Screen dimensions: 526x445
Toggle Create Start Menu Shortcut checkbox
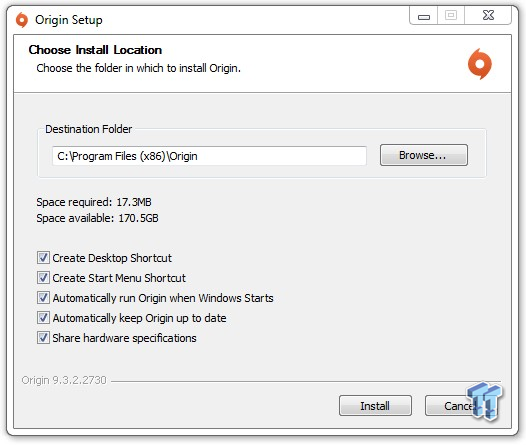43,278
